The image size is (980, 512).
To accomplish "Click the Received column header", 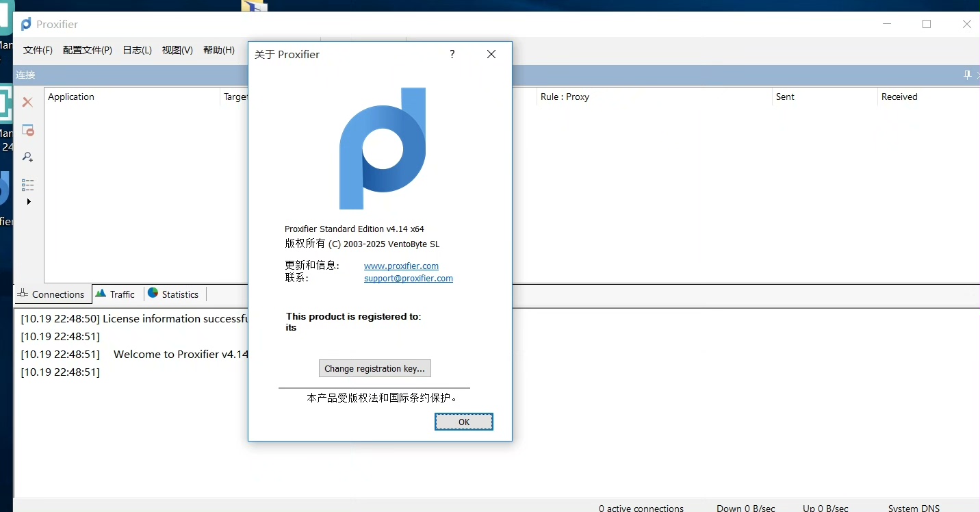I will (x=929, y=97).
